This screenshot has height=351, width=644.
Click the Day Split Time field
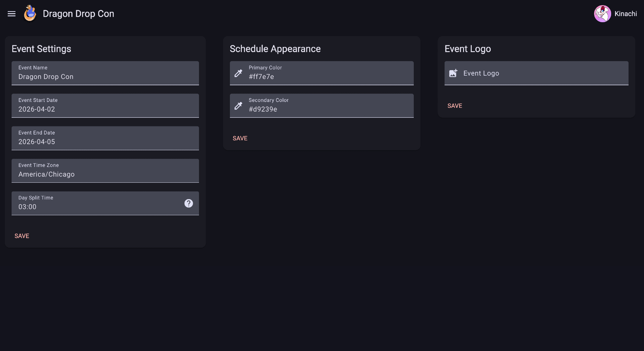(97, 207)
